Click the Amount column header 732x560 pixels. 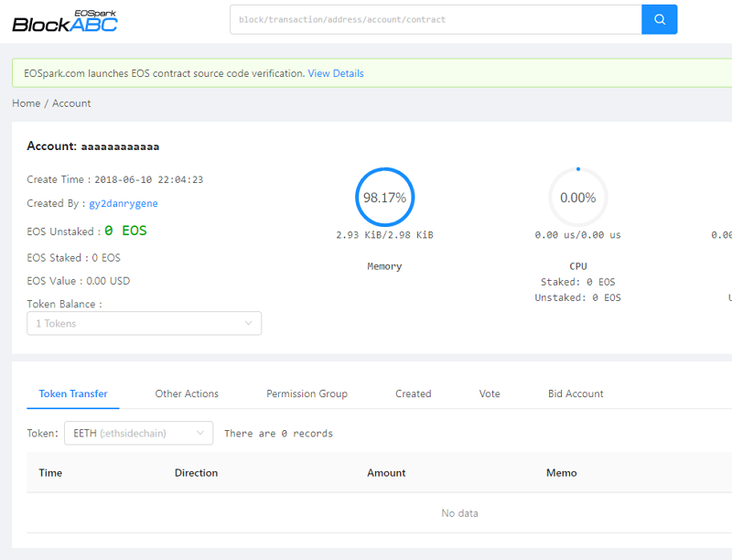click(386, 473)
